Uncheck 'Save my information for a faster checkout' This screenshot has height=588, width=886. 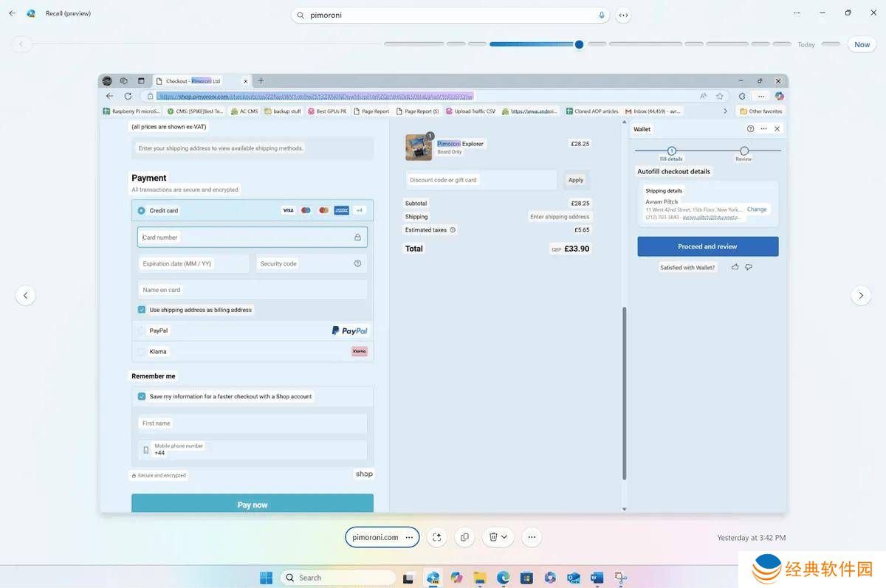[142, 396]
